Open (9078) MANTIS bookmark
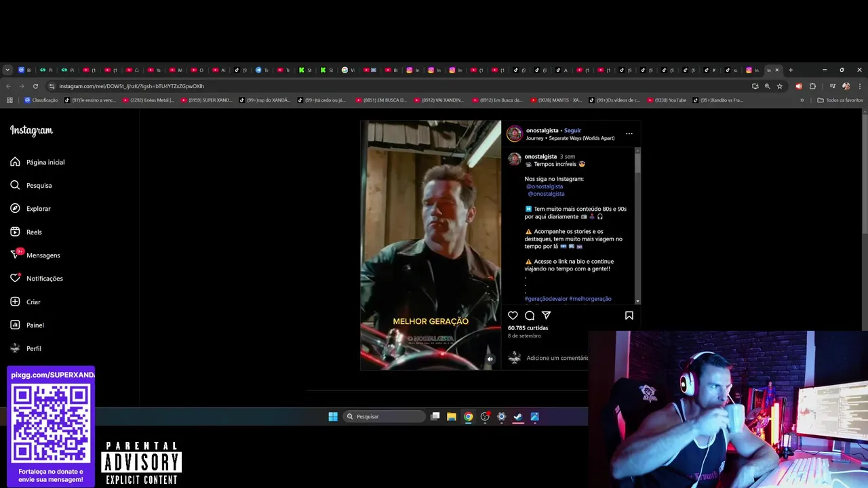Screen dimensions: 868x488 pos(556,100)
